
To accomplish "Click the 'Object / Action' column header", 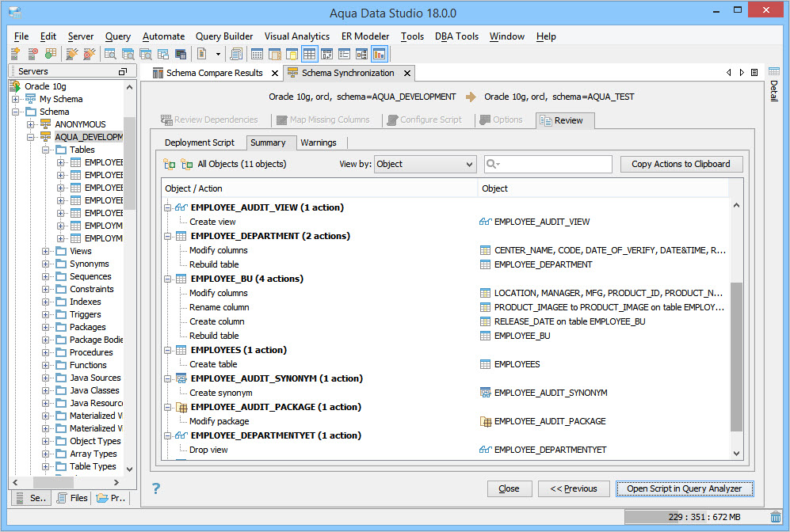I will 319,188.
